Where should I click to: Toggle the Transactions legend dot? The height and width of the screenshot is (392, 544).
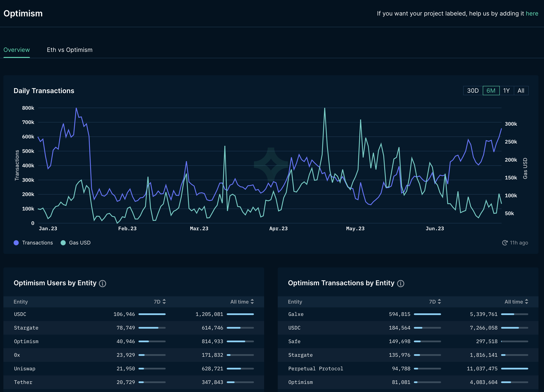tap(16, 243)
